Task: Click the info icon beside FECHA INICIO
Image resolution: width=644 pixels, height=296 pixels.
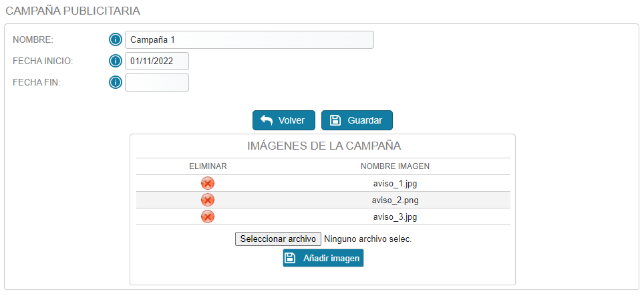Action: 116,61
